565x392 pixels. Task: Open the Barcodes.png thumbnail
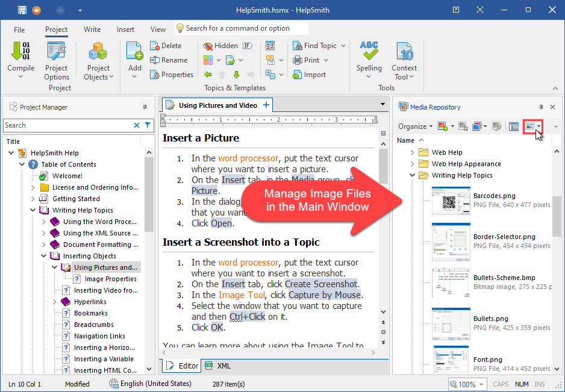(x=451, y=201)
